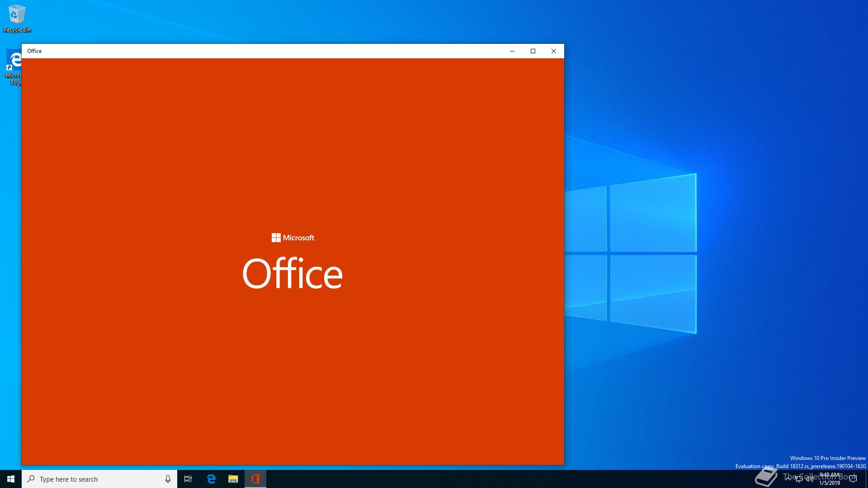
Task: Show hidden system tray icons
Action: 788,479
